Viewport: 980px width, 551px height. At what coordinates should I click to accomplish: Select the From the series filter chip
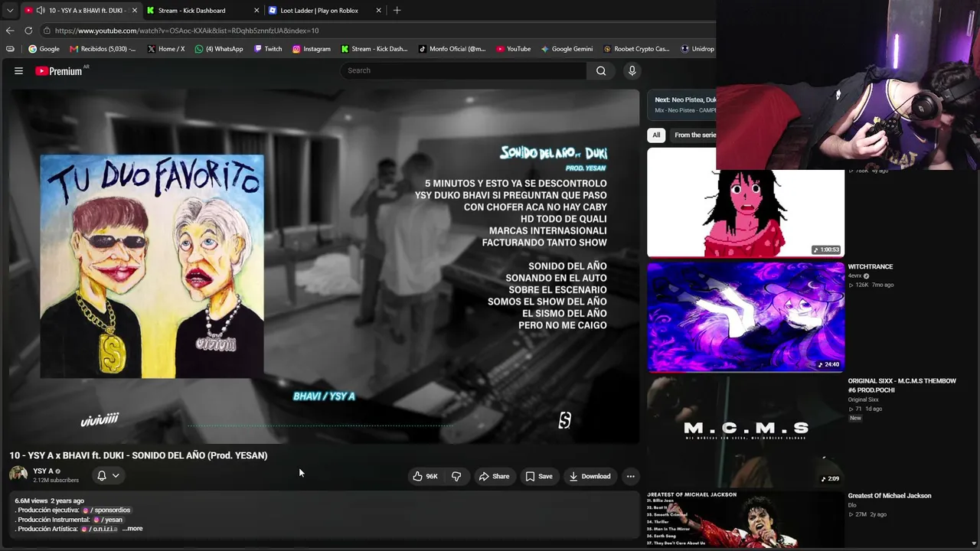click(694, 135)
